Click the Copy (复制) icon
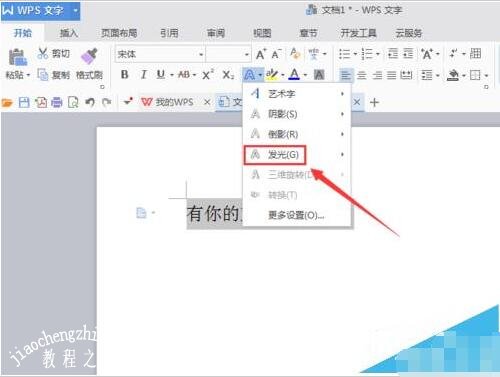500x377 pixels. (x=43, y=75)
